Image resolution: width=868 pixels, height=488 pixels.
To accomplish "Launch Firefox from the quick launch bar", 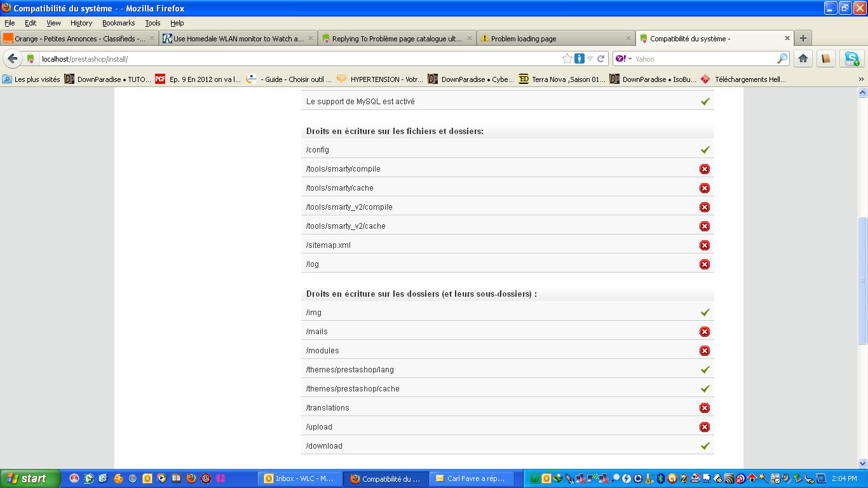I will pyautogui.click(x=191, y=478).
